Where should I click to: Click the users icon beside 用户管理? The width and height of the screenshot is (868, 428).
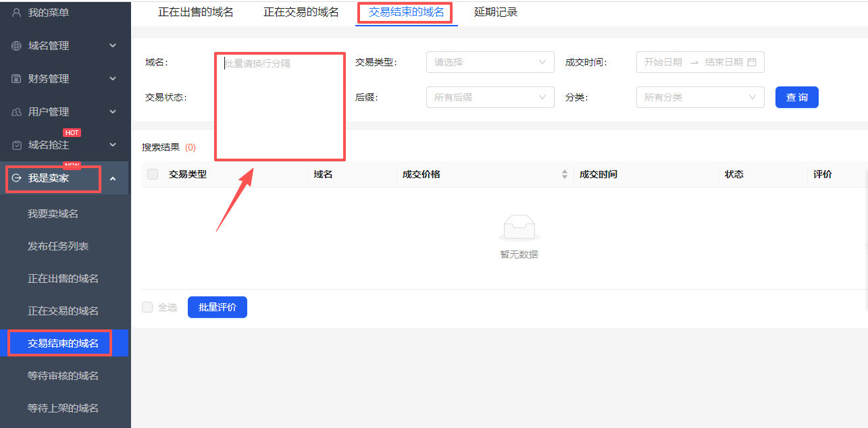17,112
